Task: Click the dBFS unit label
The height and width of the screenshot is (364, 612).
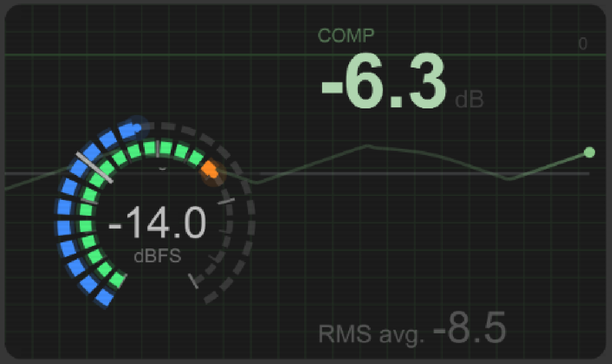Action: 157,256
